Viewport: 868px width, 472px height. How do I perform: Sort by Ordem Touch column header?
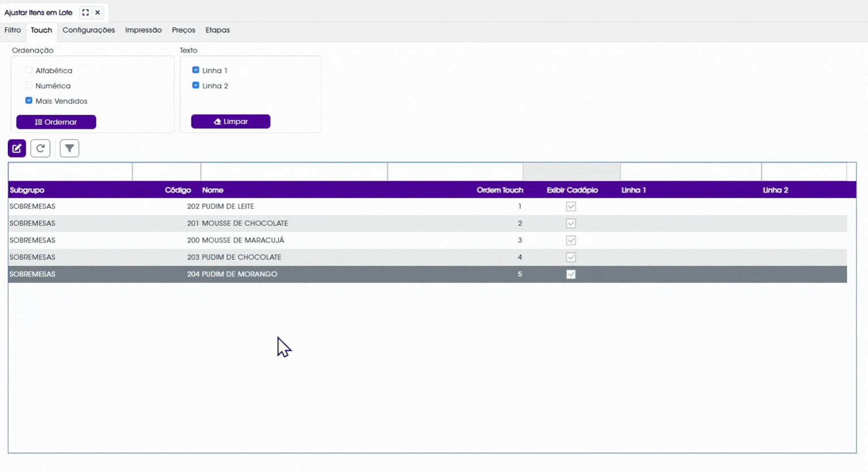point(500,190)
